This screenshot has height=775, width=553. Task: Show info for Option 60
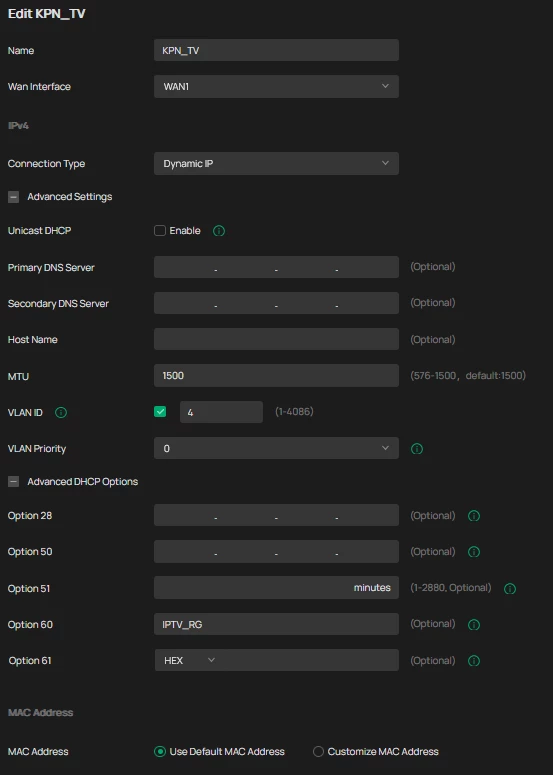pyautogui.click(x=474, y=625)
